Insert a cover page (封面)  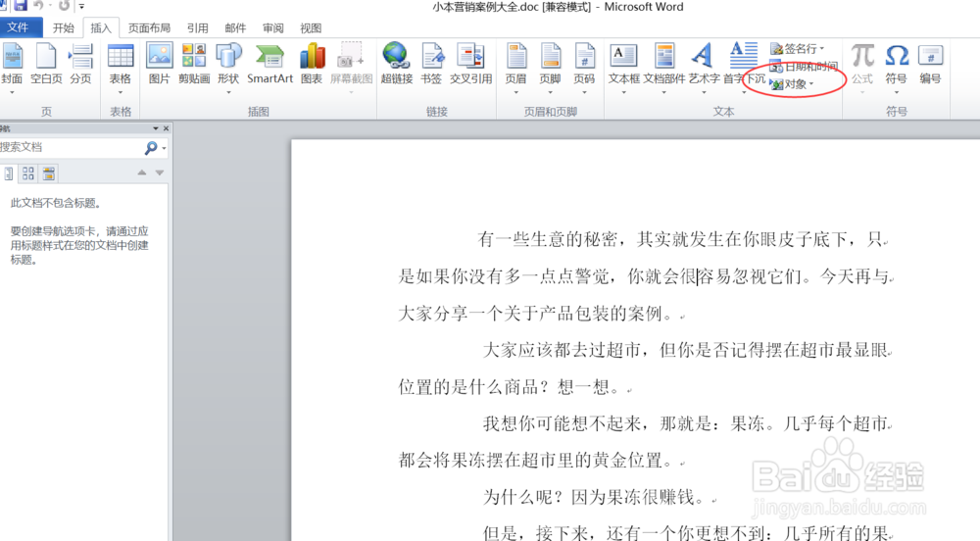11,68
